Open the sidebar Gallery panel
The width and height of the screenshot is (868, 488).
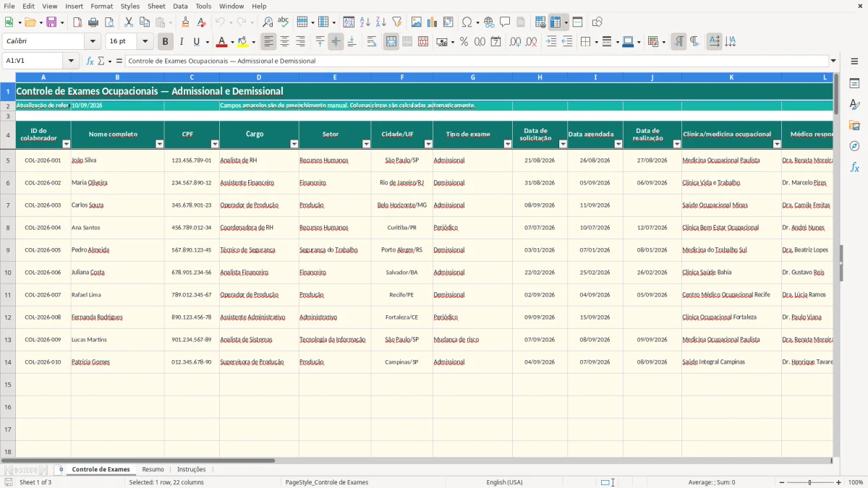click(x=854, y=125)
